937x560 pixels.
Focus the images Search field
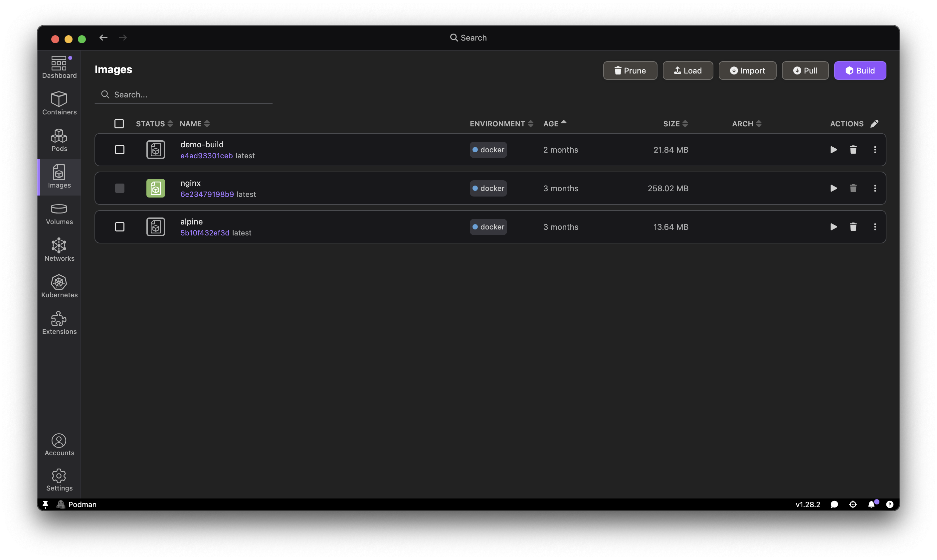[x=183, y=94]
